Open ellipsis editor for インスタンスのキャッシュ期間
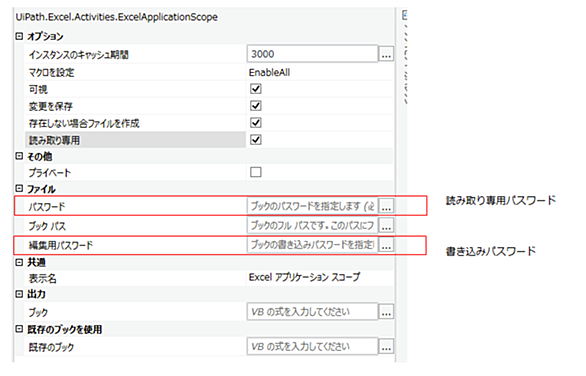 (x=386, y=55)
